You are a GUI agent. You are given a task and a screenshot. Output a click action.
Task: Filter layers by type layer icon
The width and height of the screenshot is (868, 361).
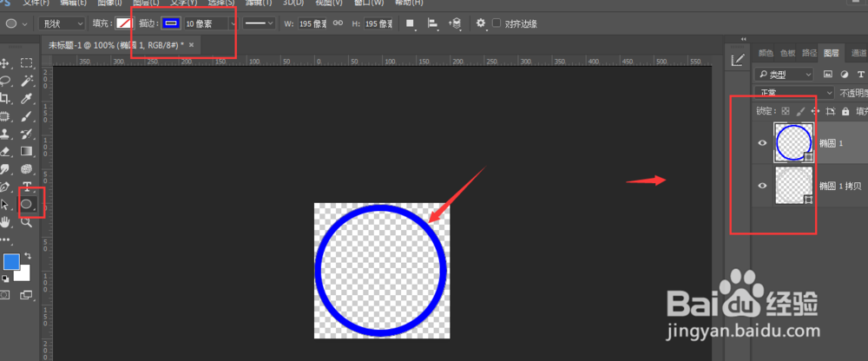tap(861, 74)
